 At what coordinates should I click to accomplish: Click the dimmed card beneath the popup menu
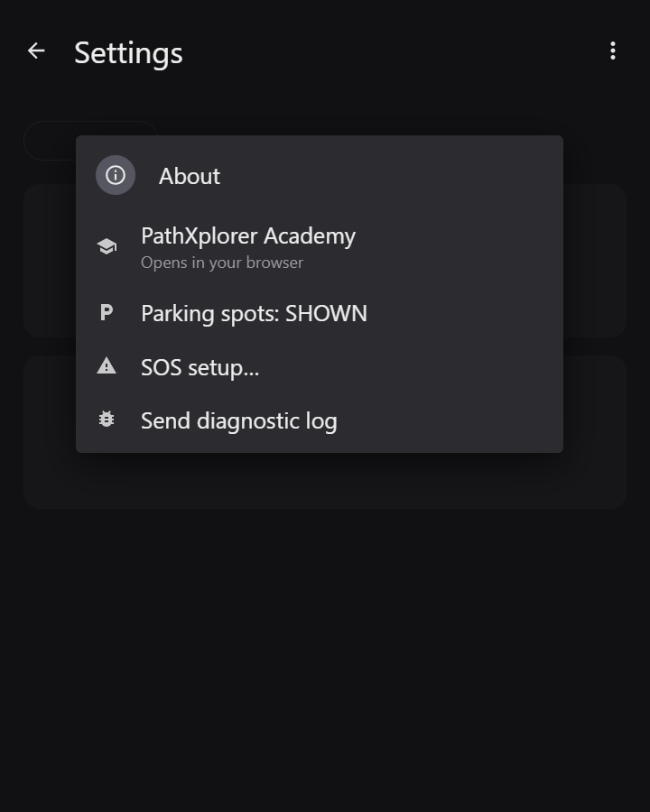click(x=325, y=481)
